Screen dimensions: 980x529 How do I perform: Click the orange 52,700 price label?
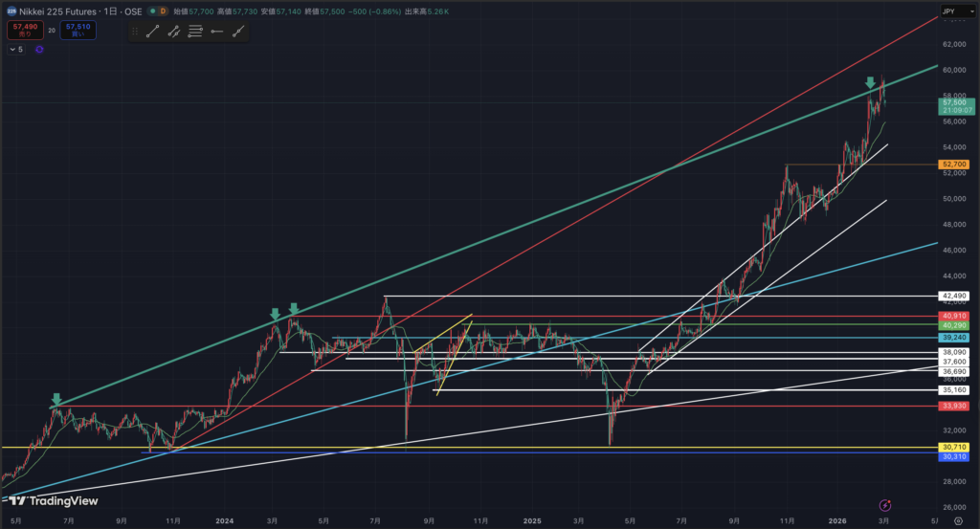point(953,165)
